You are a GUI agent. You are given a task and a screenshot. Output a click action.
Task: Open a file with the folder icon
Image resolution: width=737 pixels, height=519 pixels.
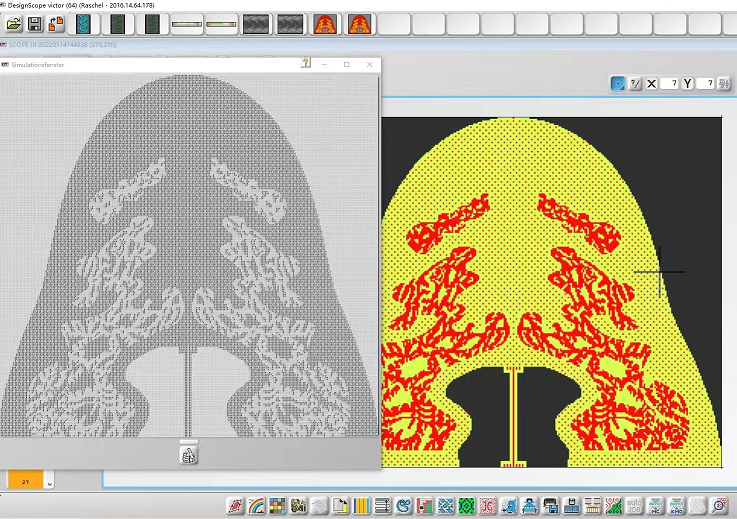(x=14, y=24)
